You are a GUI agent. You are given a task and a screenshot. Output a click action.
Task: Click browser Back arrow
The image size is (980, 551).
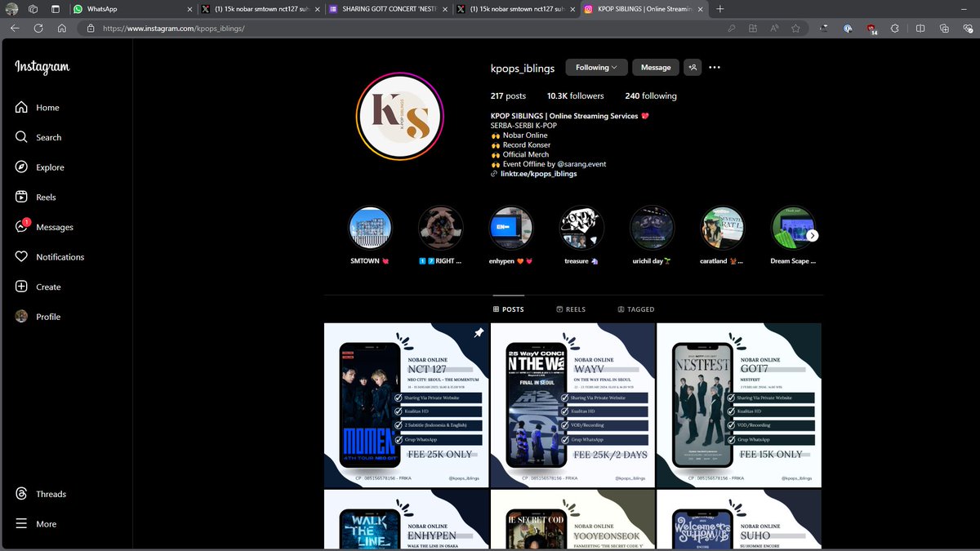point(15,28)
